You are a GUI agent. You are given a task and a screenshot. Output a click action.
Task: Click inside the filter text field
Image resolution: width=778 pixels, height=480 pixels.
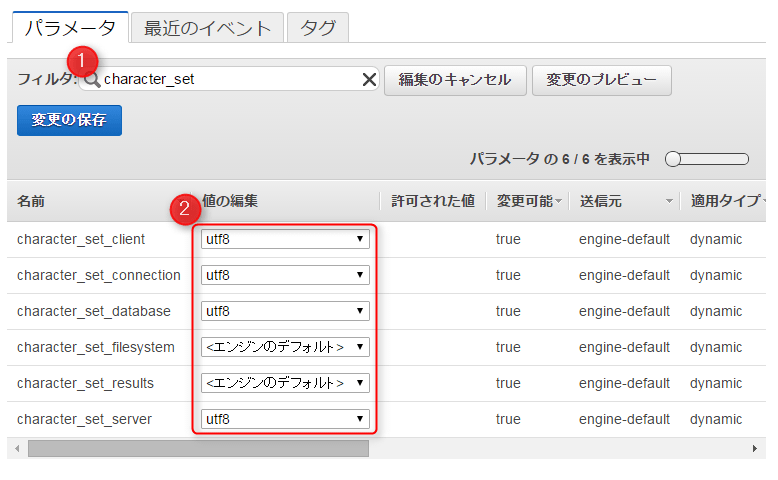[x=230, y=80]
